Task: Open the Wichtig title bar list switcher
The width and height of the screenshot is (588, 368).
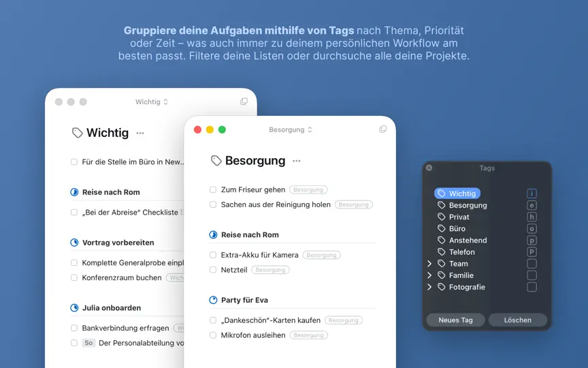Action: coord(152,102)
